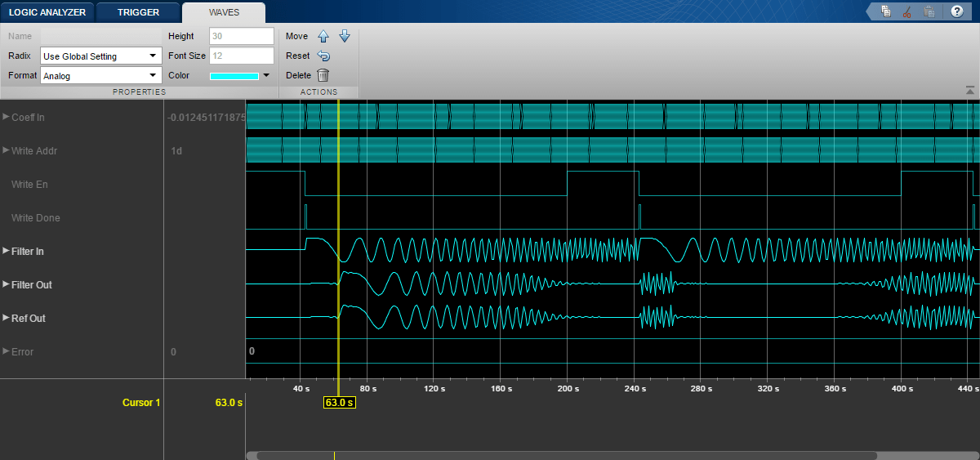Open the Radix dropdown
Image resolution: width=980 pixels, height=460 pixels.
point(101,56)
